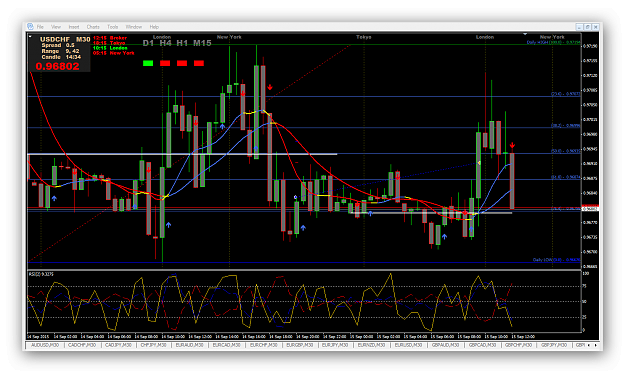Click the current price marker on the scale

[590, 209]
